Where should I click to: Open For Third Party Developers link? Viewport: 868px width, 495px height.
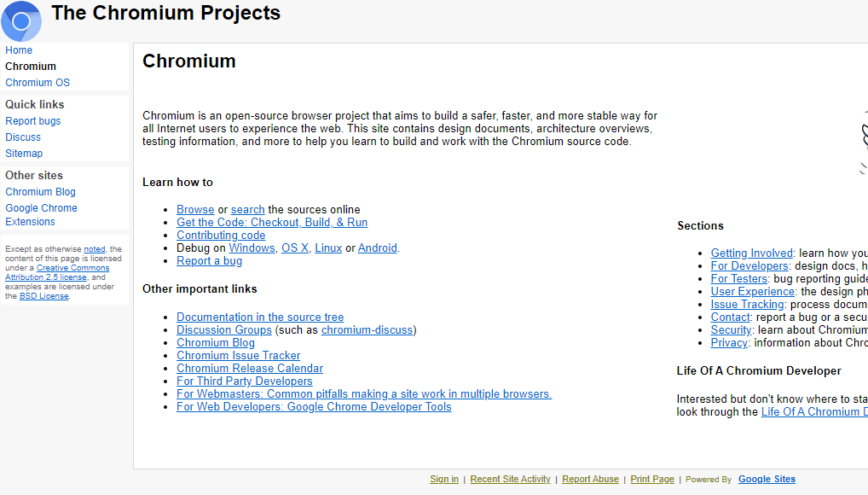(x=245, y=381)
